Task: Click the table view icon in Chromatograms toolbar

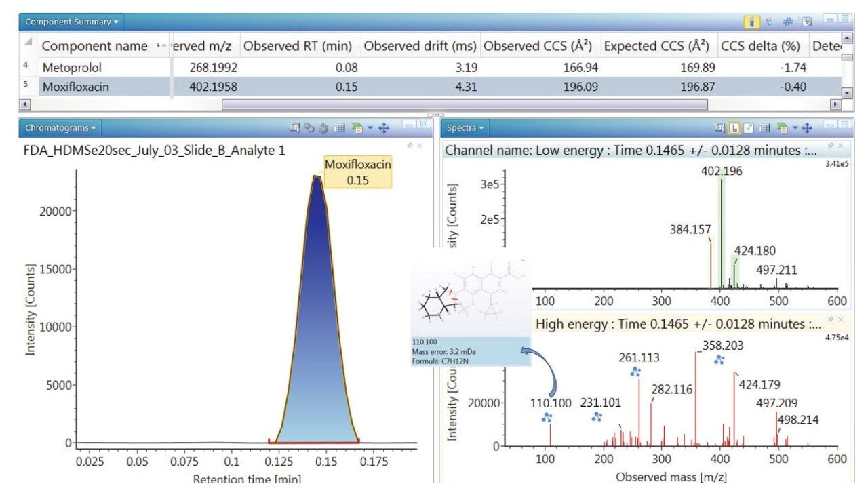Action: 340,127
